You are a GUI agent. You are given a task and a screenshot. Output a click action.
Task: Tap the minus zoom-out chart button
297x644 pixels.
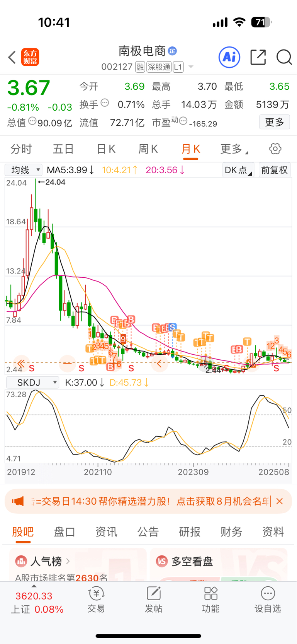tap(68, 364)
